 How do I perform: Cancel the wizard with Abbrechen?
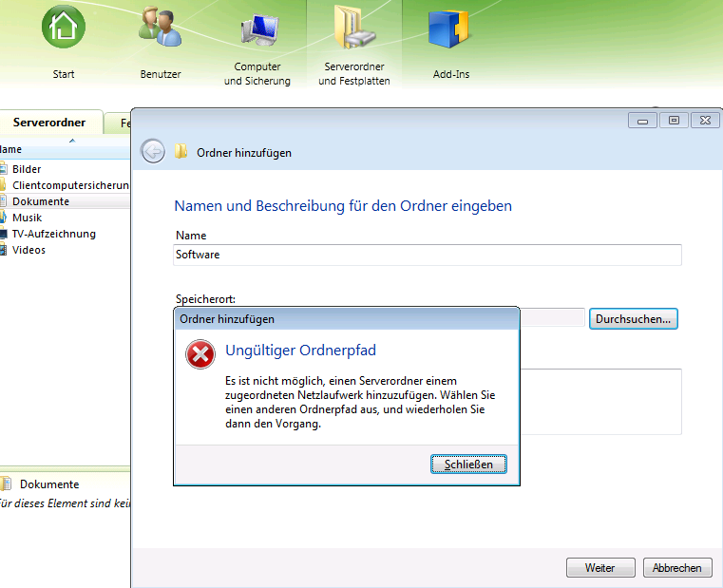pyautogui.click(x=677, y=568)
